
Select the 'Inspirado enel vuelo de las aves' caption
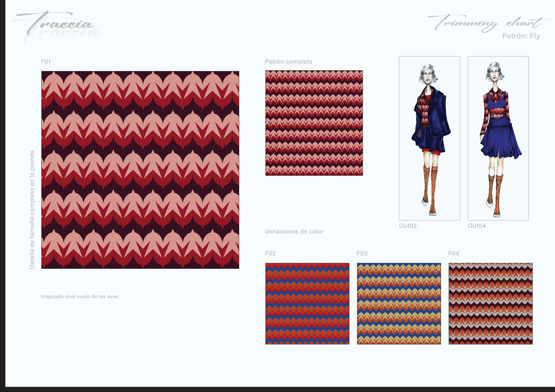[x=79, y=296]
